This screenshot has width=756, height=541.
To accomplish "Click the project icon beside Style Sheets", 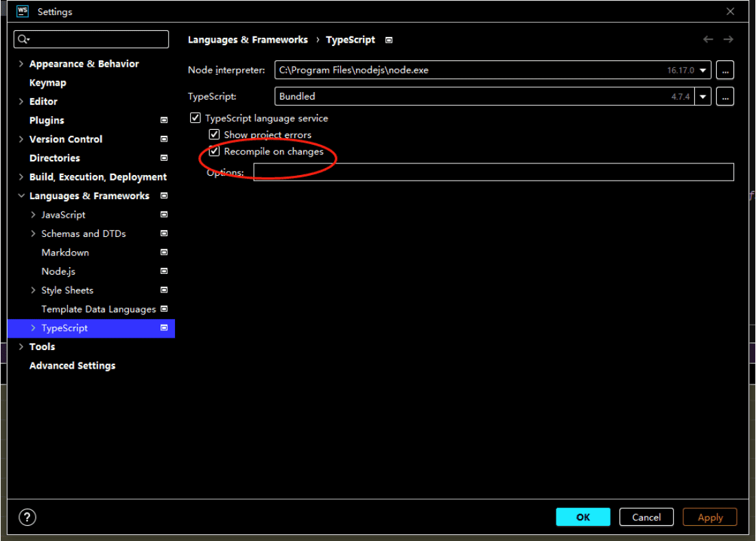I will (x=164, y=290).
